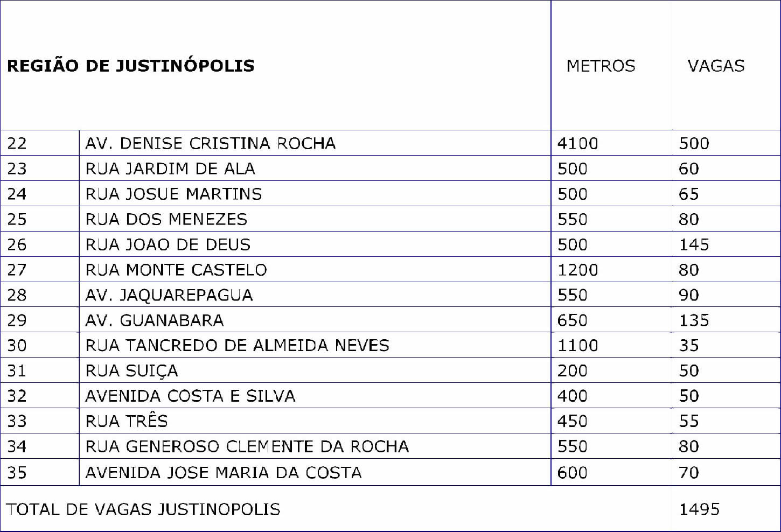Select the 1495 total vagas value
This screenshot has width=781, height=532.
point(699,509)
